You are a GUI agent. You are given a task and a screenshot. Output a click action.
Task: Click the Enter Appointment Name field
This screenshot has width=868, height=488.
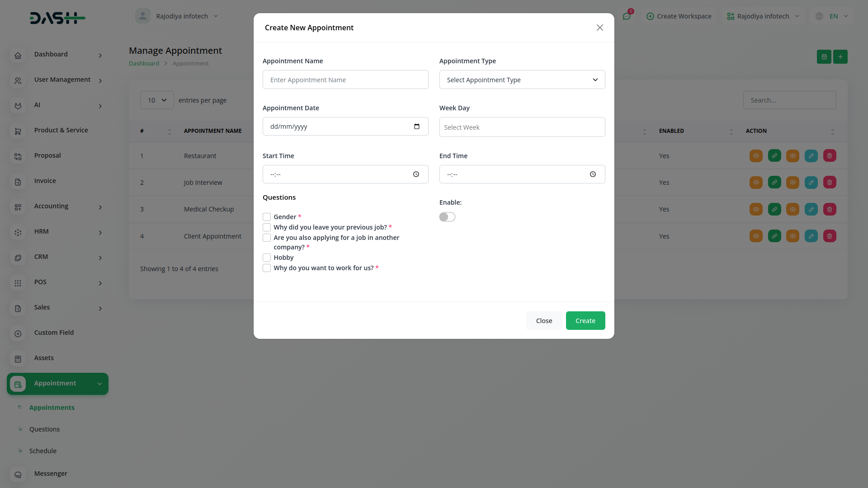point(345,80)
